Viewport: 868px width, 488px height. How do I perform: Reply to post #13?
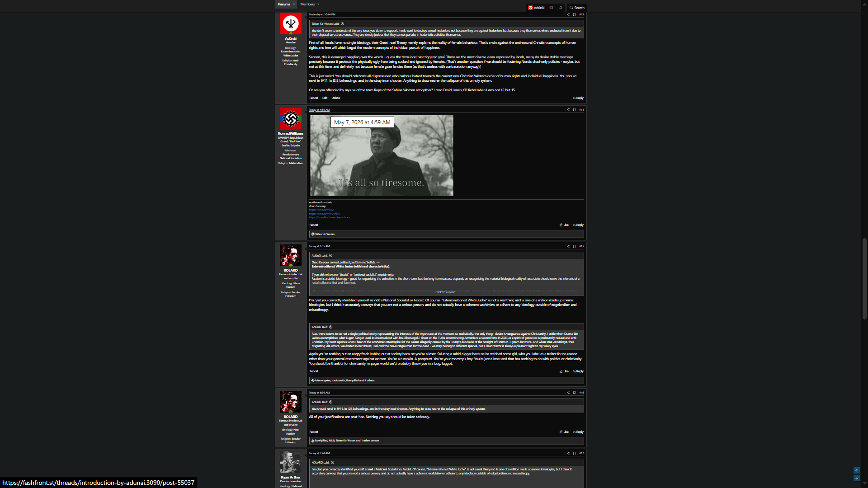pos(578,98)
